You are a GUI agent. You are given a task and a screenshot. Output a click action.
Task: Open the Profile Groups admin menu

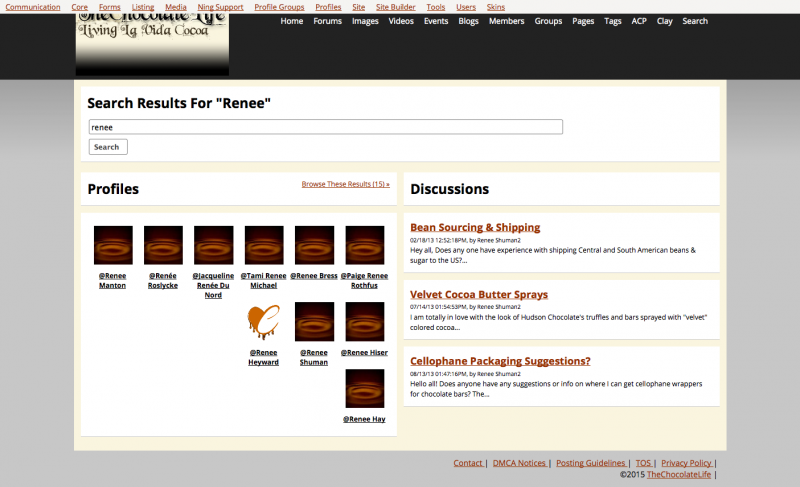click(279, 7)
